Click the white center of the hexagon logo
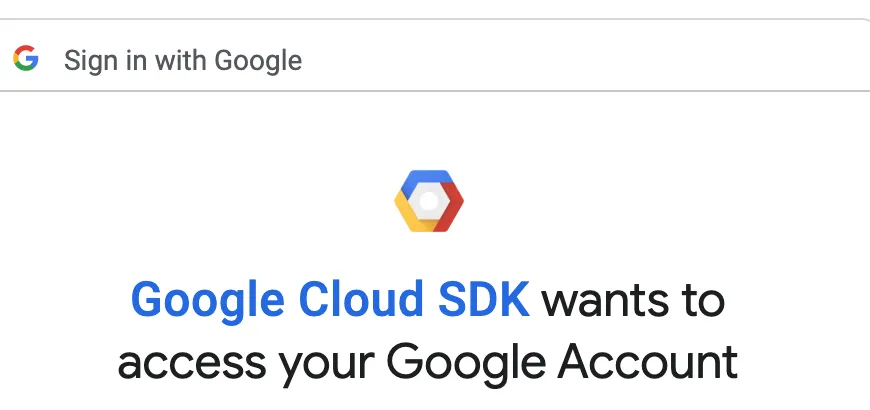 (429, 201)
